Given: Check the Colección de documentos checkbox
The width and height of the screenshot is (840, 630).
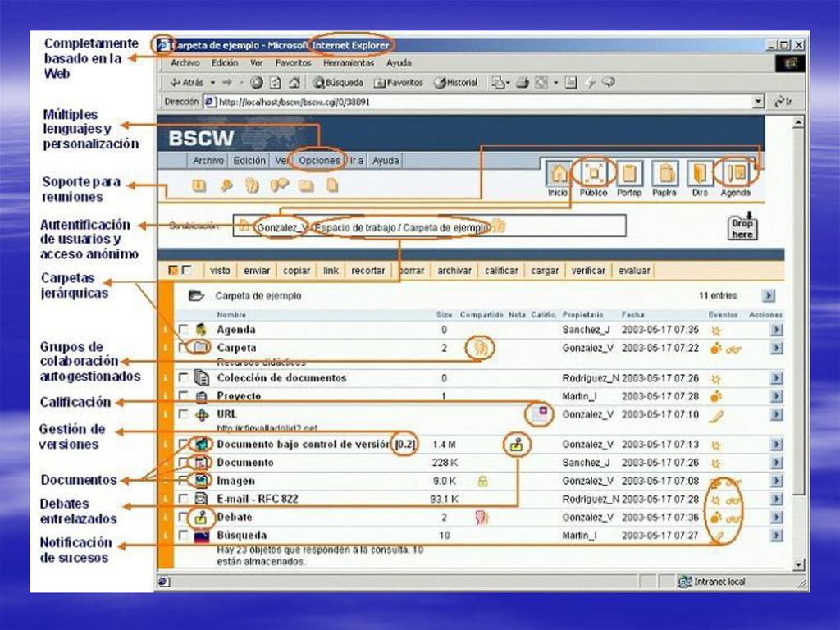Looking at the screenshot, I should [x=183, y=377].
